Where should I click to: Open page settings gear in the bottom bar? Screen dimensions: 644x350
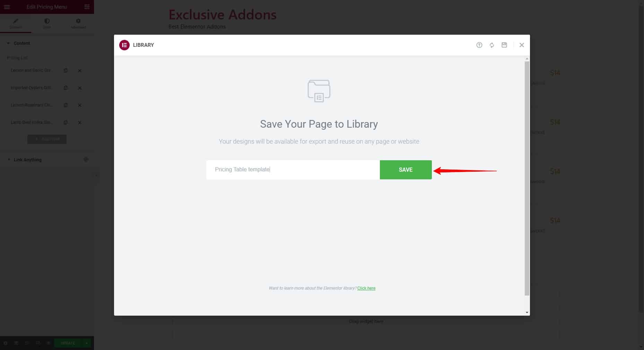tap(5, 343)
